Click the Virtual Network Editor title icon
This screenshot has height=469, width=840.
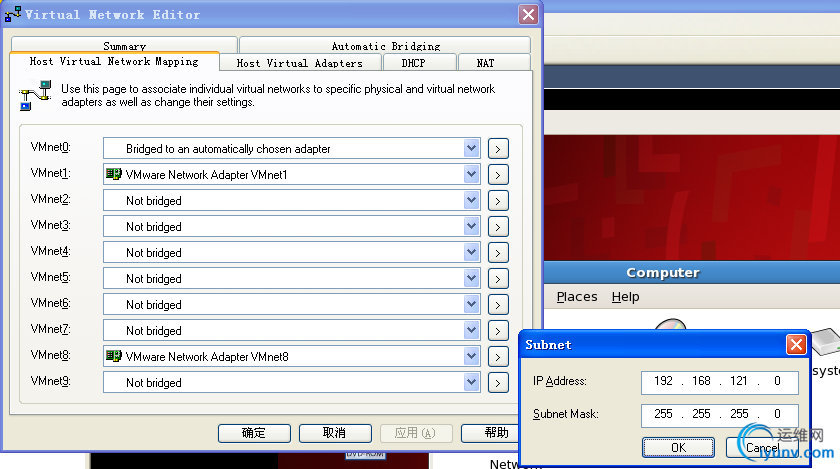[13, 14]
